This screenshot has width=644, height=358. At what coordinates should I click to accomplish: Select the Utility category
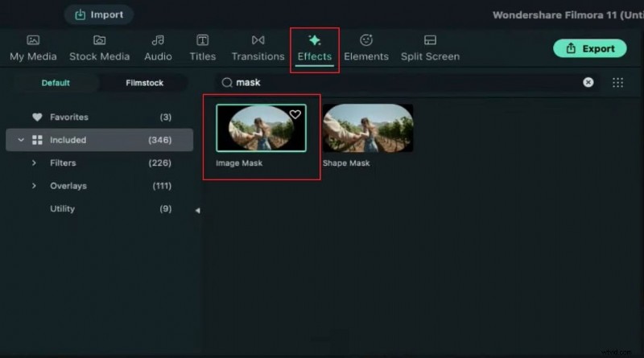coord(100,209)
